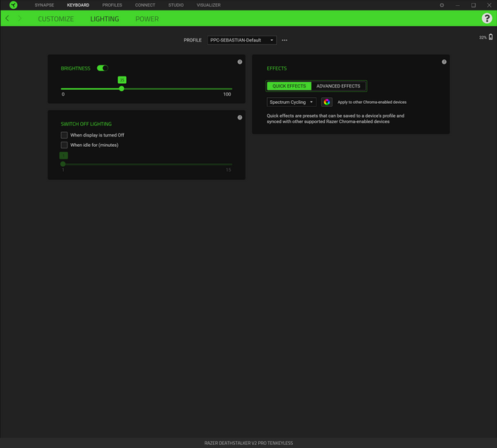This screenshot has width=497, height=448.
Task: Open the help question mark icon
Action: tap(487, 19)
